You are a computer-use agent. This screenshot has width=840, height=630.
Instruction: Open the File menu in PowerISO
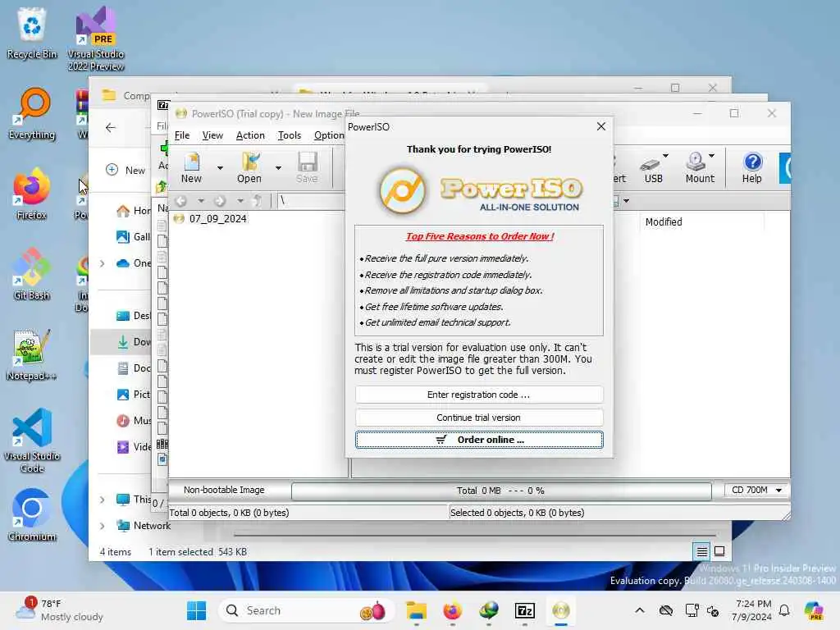click(181, 135)
